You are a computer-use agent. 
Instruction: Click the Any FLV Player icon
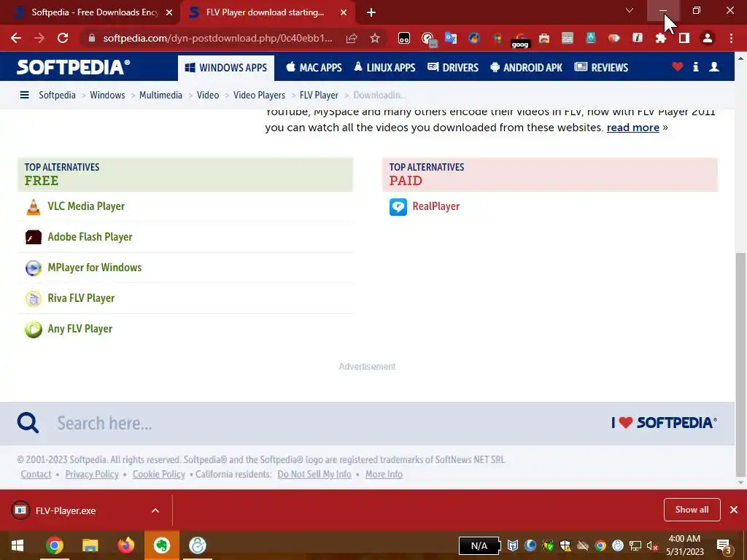pyautogui.click(x=34, y=329)
